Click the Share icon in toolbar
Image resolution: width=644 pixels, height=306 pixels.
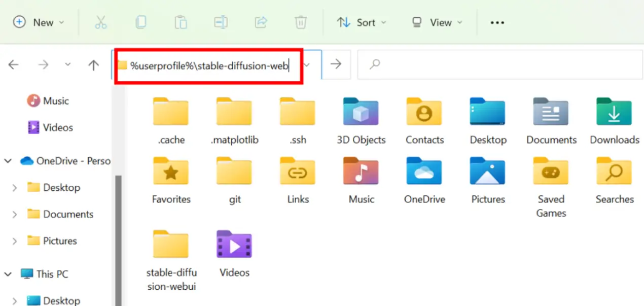click(261, 22)
